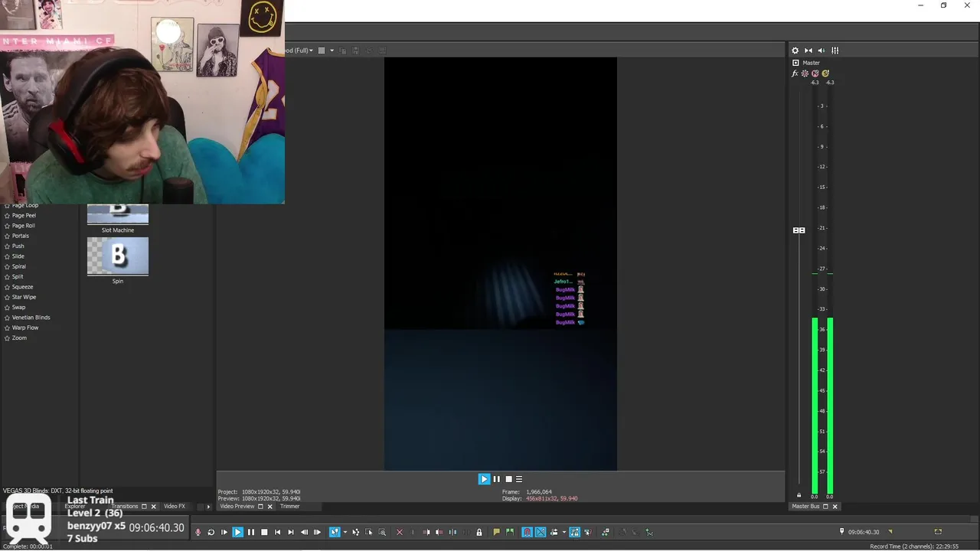Toggle the Master Solo icon
980x551 pixels.
click(x=825, y=73)
